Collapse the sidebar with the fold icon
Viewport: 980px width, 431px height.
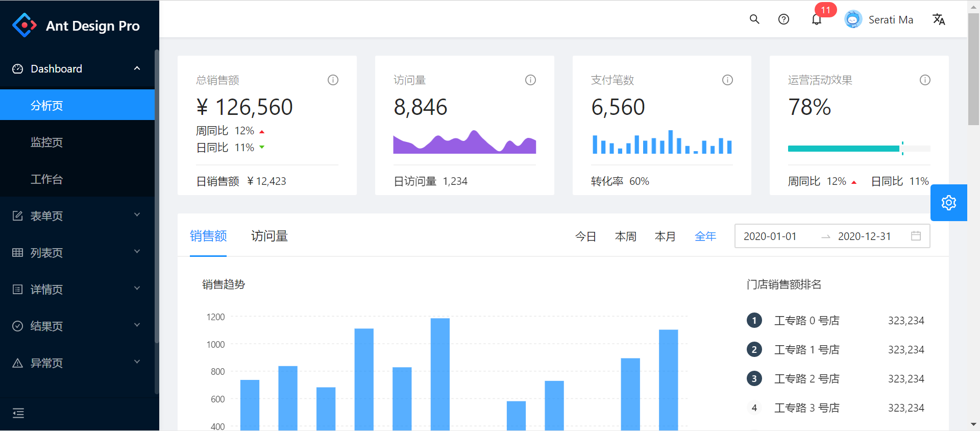point(18,413)
